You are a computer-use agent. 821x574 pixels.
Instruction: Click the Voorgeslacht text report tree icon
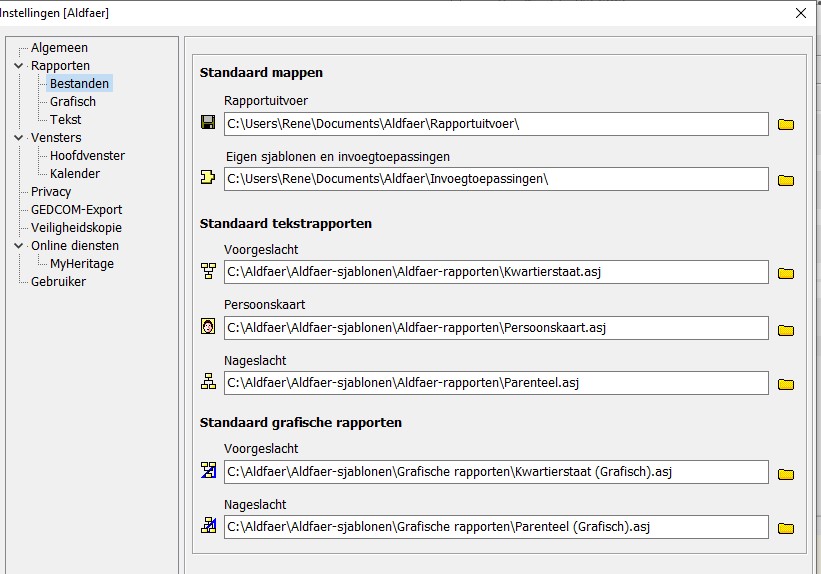(208, 271)
